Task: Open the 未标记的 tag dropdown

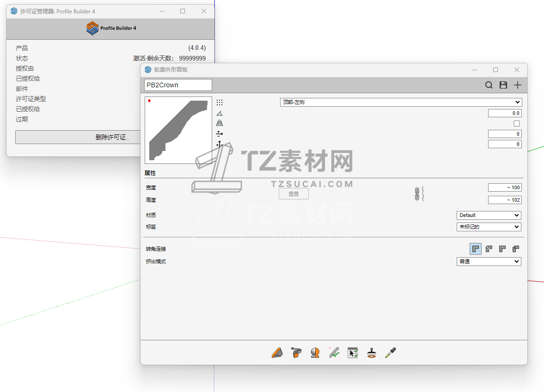Action: [489, 227]
